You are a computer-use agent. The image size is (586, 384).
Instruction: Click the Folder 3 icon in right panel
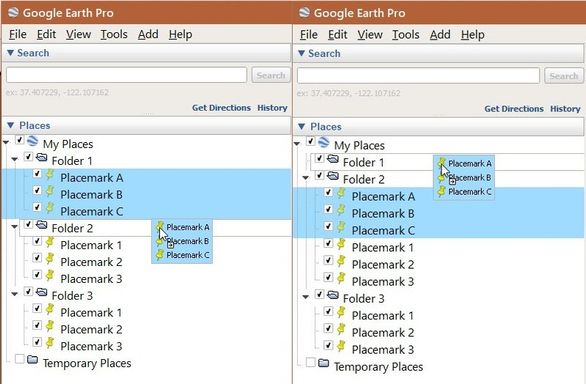tap(333, 295)
